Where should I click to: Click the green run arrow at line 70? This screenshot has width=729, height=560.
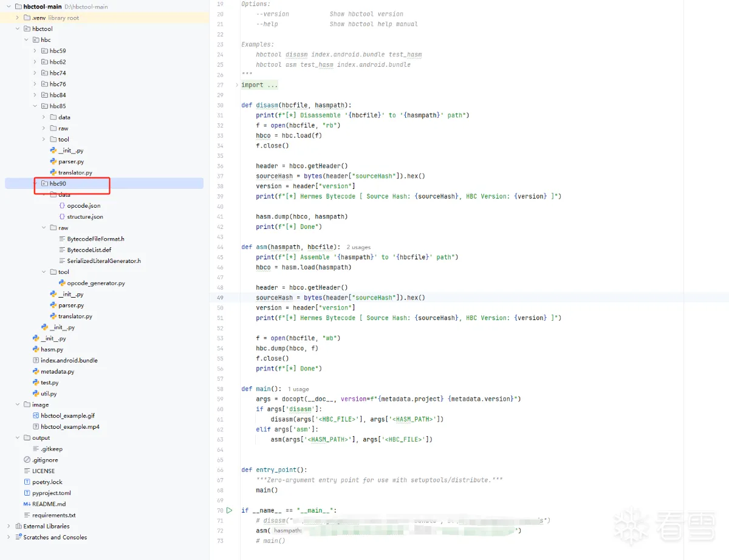click(x=229, y=510)
